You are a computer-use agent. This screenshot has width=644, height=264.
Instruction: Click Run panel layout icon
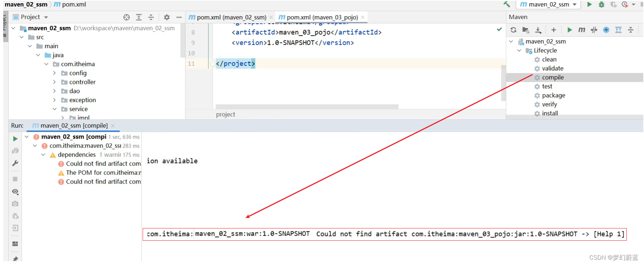(15, 244)
